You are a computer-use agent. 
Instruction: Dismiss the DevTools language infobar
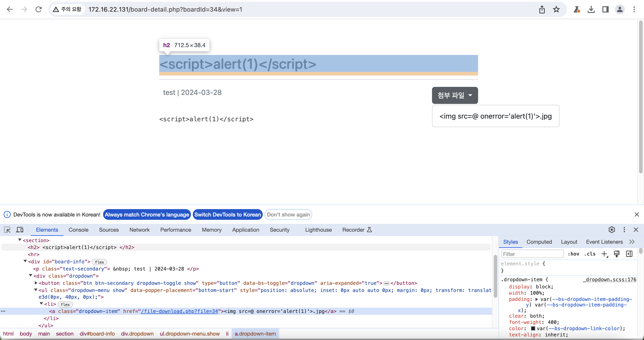point(636,214)
